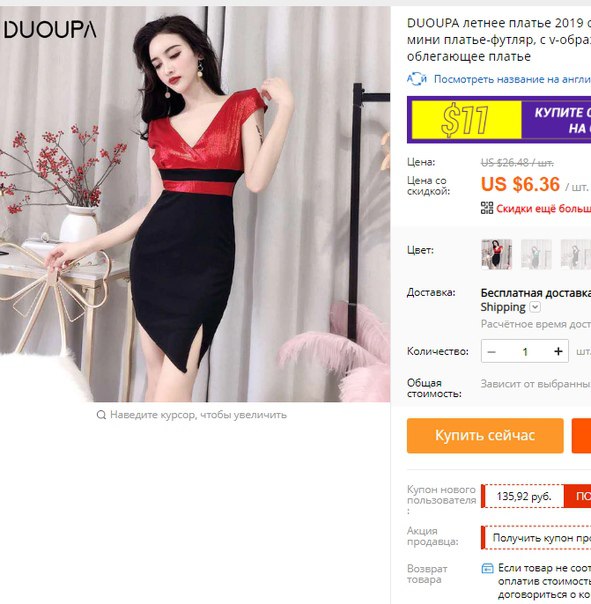
Task: Click the red coupon button beside 135,92 руб.
Action: pos(578,496)
